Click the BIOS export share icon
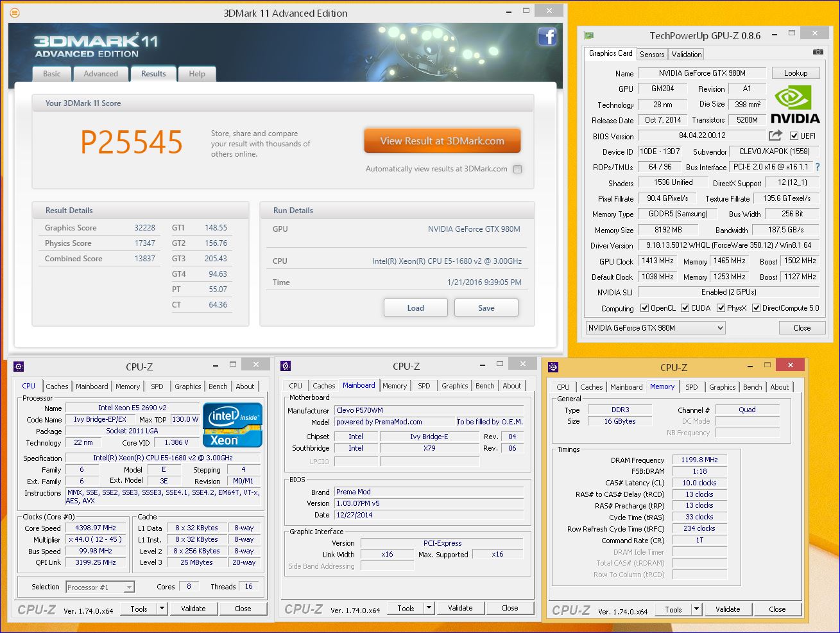Screen dimensions: 840x633 click(775, 135)
